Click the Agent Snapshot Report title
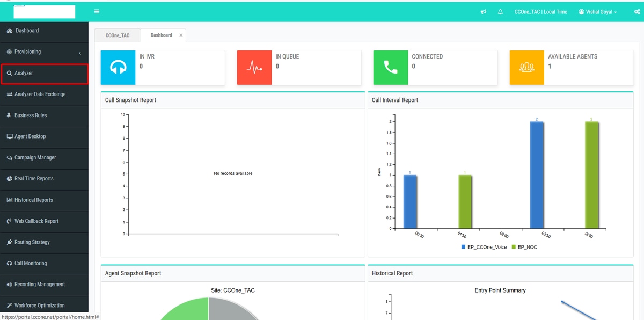The image size is (644, 320). (133, 273)
